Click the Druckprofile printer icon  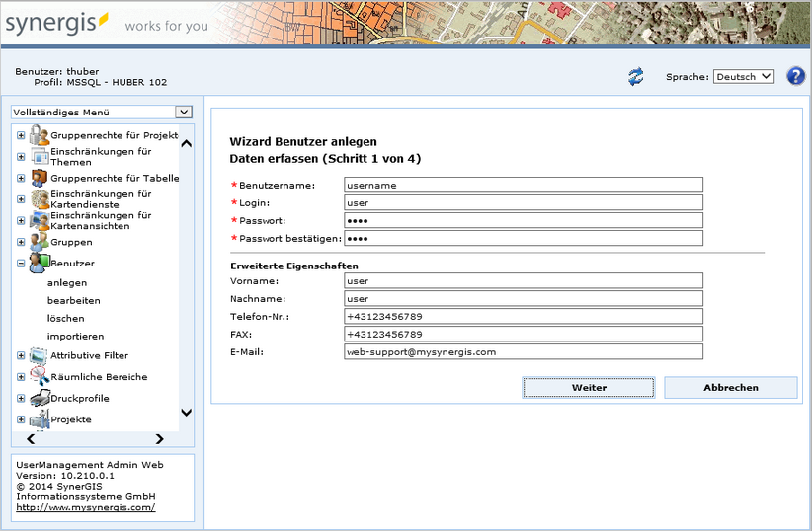[x=39, y=398]
